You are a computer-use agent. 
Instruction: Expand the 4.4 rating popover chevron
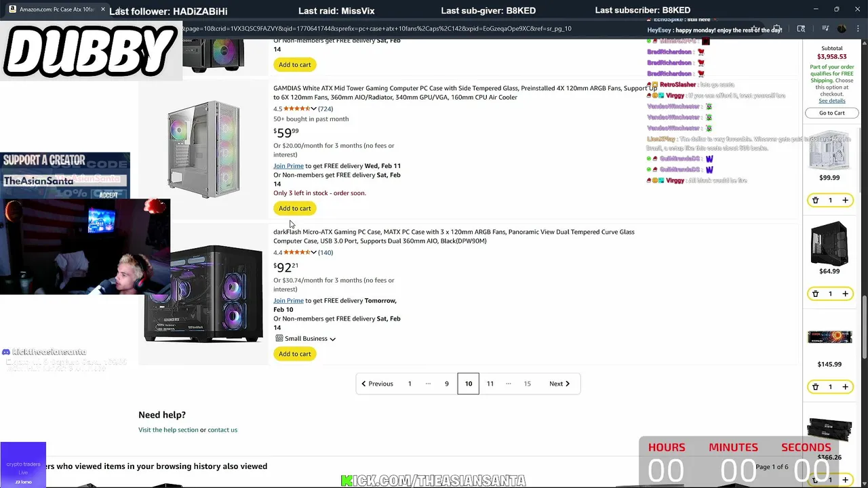[313, 252]
